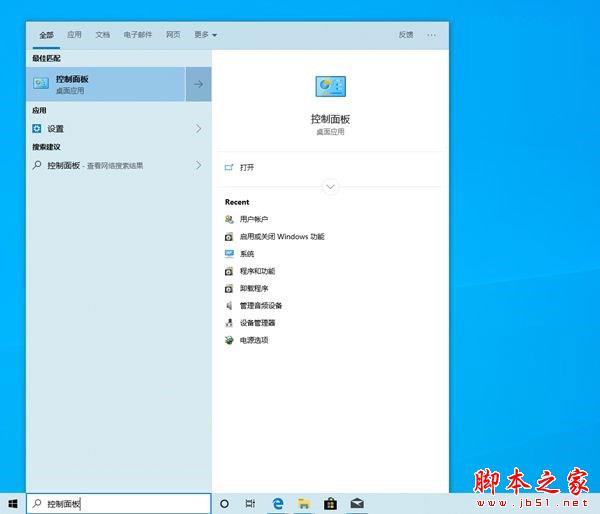Open Cortana circle icon on taskbar
600x514 pixels.
(225, 504)
